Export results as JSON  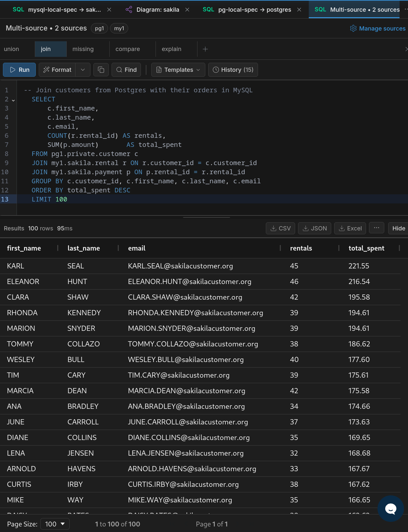pos(315,228)
